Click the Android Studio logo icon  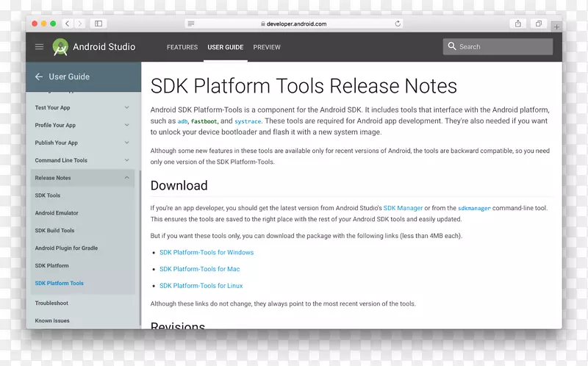60,47
